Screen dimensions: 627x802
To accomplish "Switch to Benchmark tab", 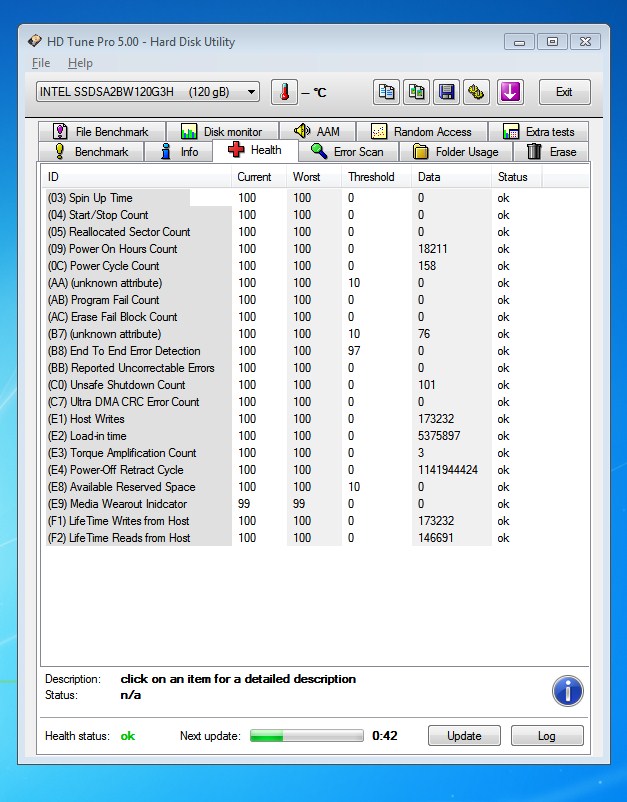I will (x=92, y=152).
